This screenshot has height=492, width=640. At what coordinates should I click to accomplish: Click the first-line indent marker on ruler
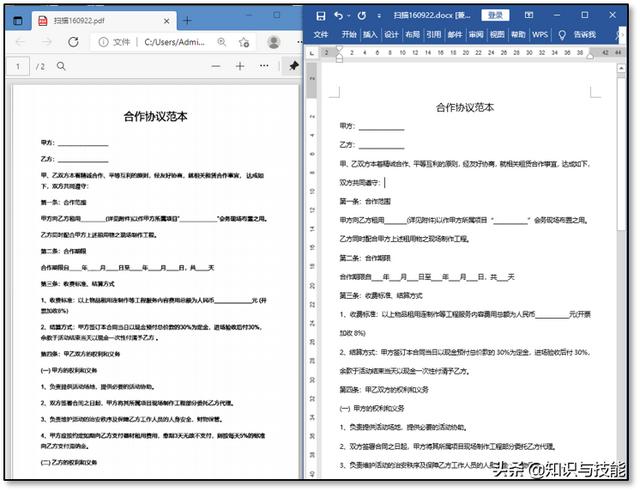point(339,49)
